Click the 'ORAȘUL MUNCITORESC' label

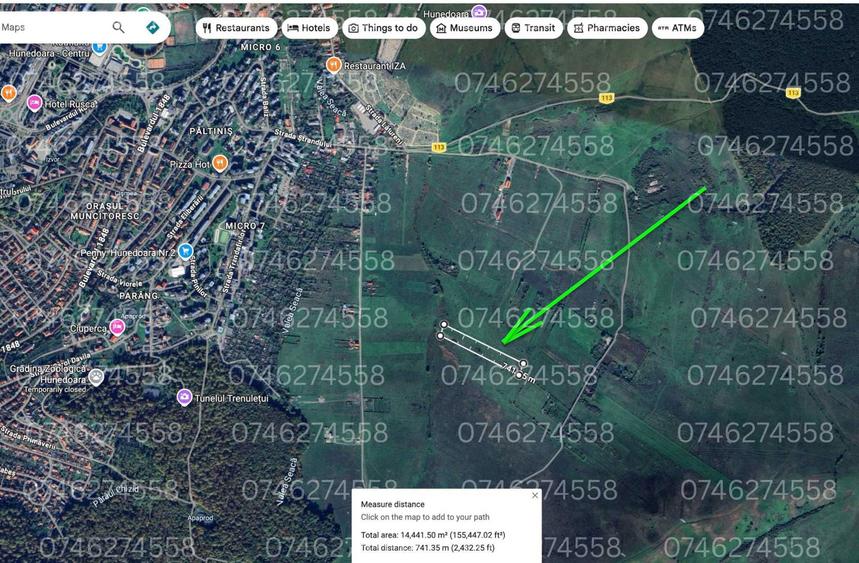105,211
